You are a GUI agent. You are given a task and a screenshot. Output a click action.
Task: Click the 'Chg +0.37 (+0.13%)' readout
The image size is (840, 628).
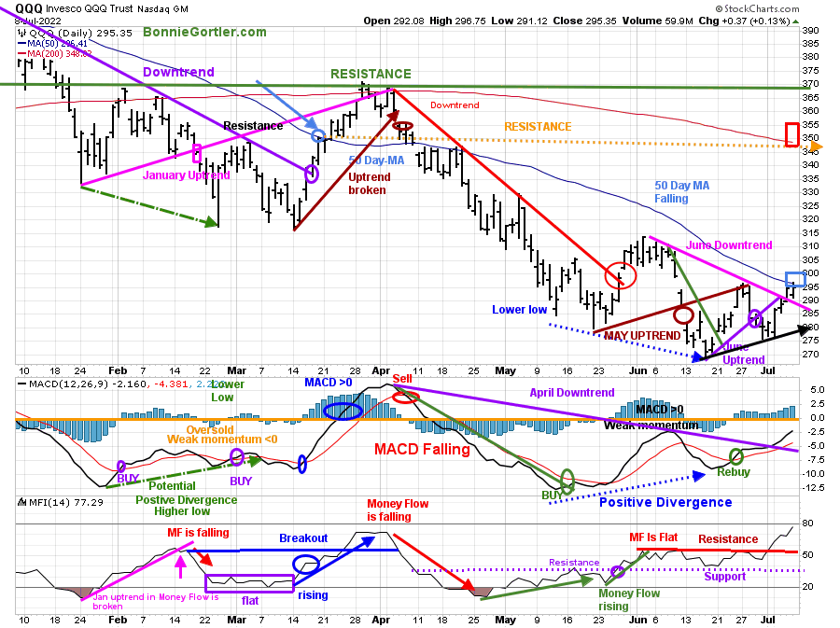744,21
